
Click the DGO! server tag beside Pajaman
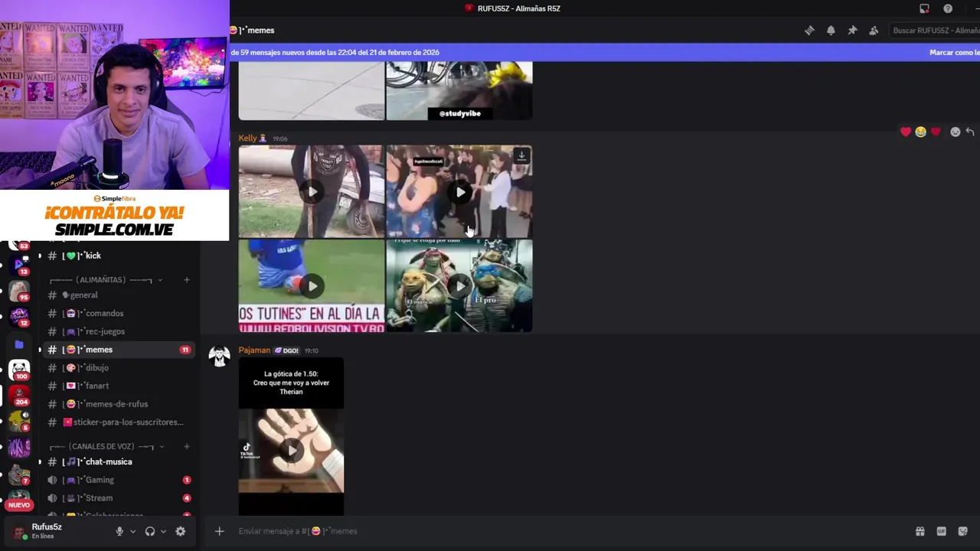point(287,350)
